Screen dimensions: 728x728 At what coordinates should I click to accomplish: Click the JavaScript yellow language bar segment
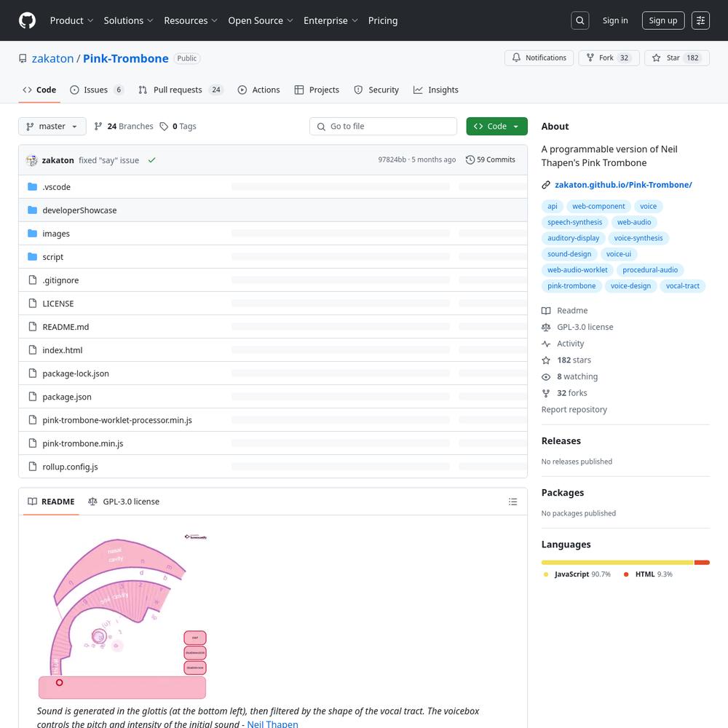point(617,563)
